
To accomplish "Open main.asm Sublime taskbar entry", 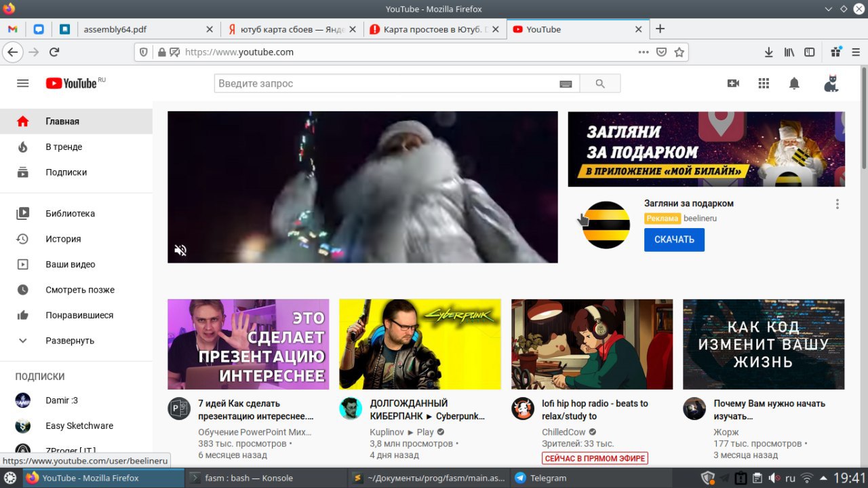I will click(x=427, y=478).
